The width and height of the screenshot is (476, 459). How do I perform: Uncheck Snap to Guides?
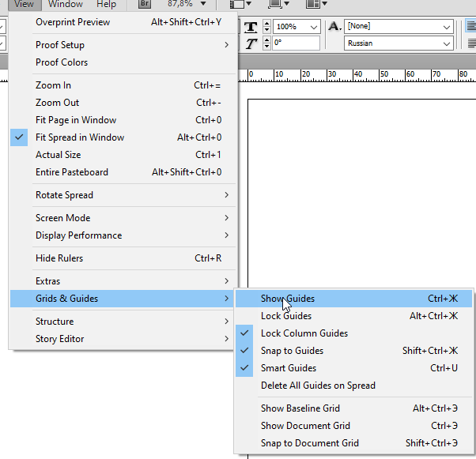tap(354, 351)
